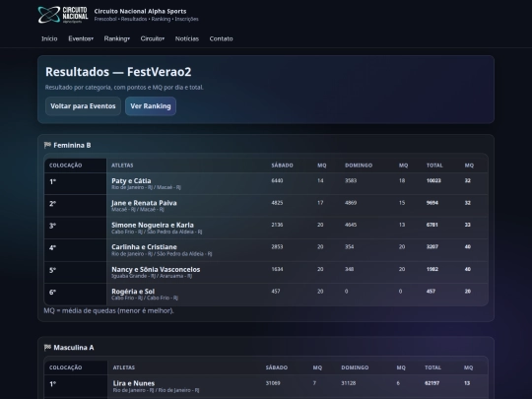Screen dimensions: 532x399
Task: Click Iguaba Grande / Araruama location text
Action: point(152,276)
